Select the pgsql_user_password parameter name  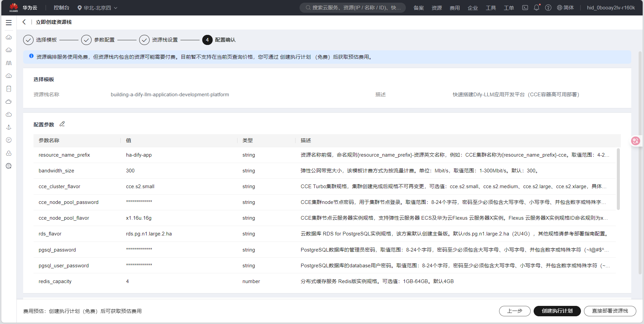(x=64, y=266)
